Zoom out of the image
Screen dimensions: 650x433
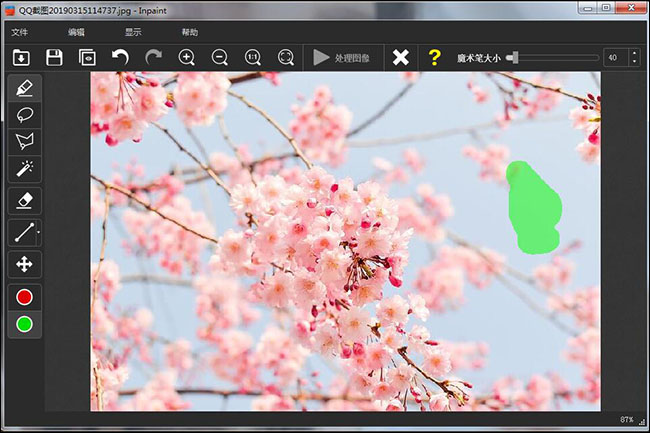pyautogui.click(x=219, y=58)
